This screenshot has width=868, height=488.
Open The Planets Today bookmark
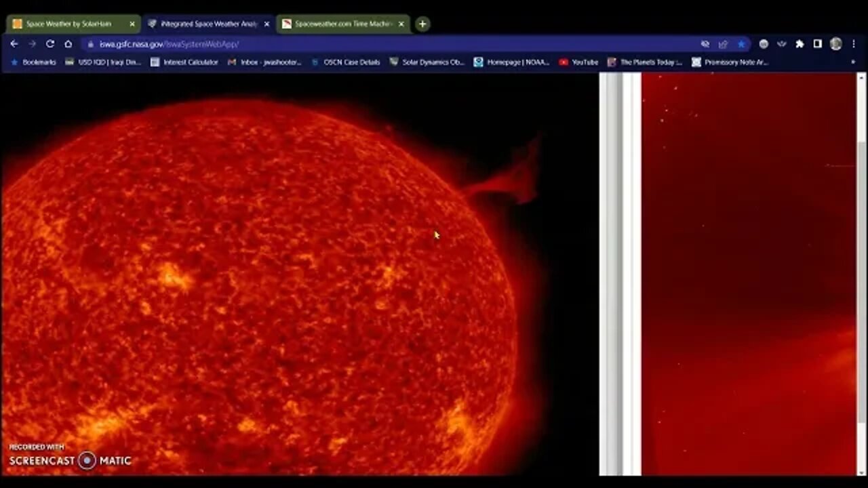pyautogui.click(x=645, y=62)
